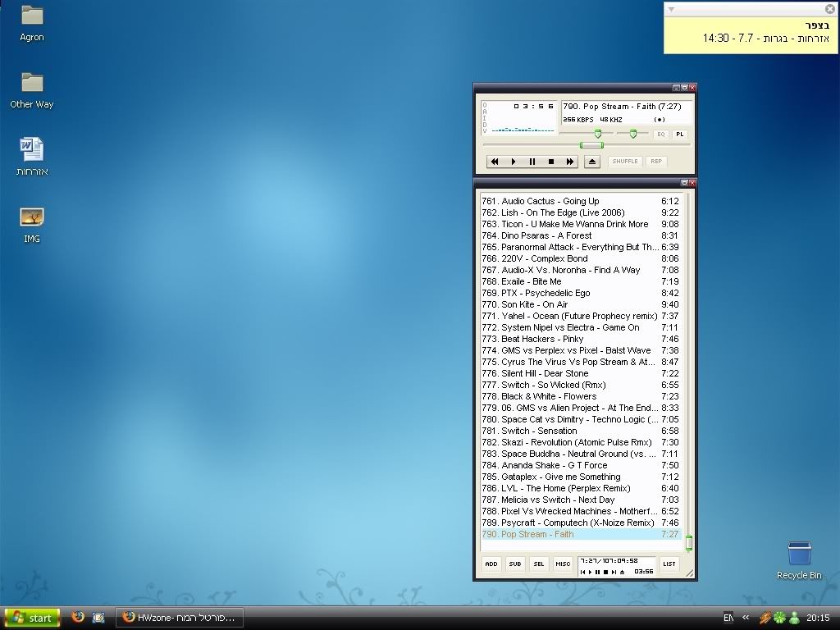Click the large Play button
The height and width of the screenshot is (630, 840).
(514, 162)
